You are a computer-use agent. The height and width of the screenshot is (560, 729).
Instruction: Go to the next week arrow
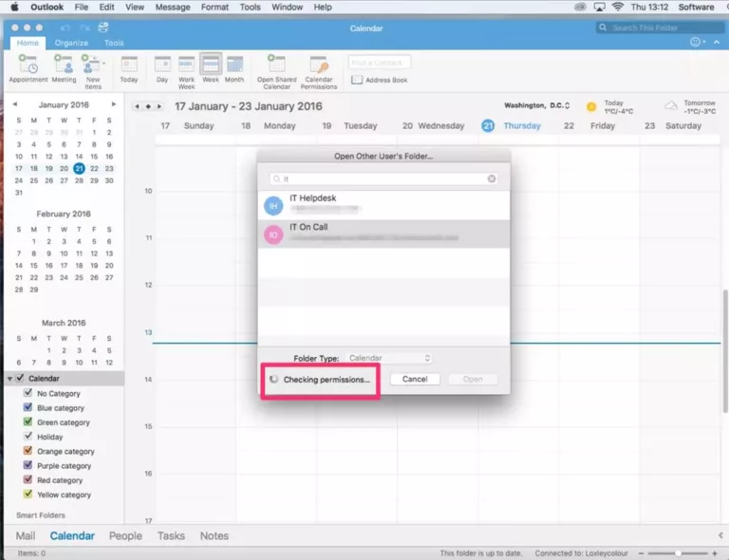pyautogui.click(x=159, y=106)
